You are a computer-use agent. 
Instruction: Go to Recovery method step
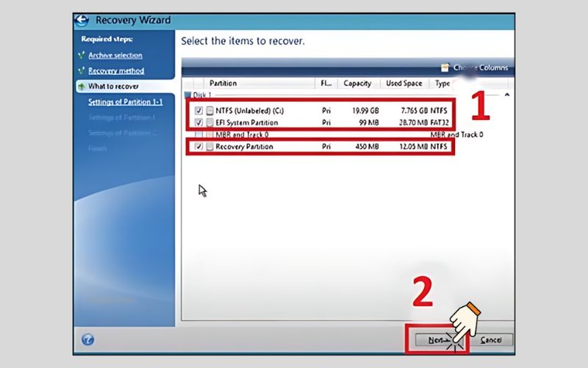116,71
